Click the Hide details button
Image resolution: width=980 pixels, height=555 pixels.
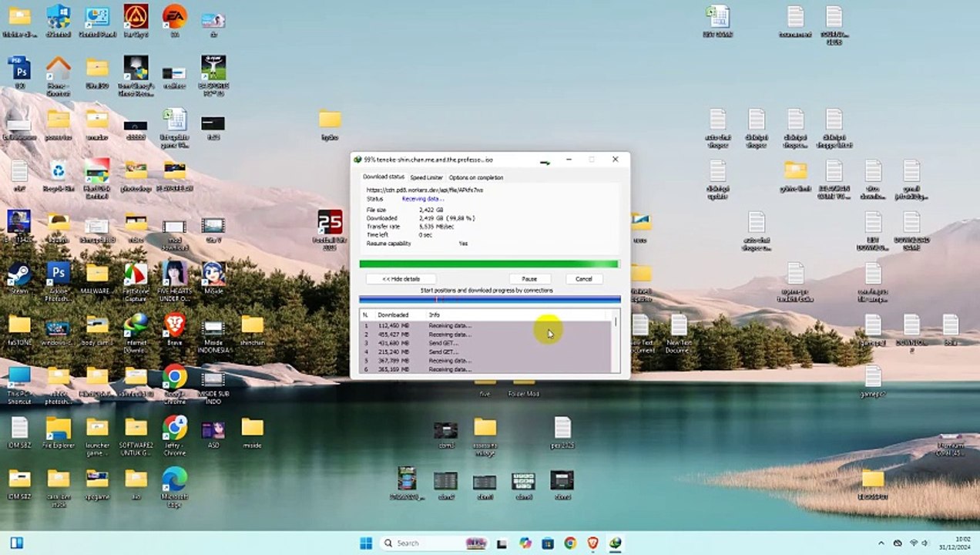tap(401, 279)
